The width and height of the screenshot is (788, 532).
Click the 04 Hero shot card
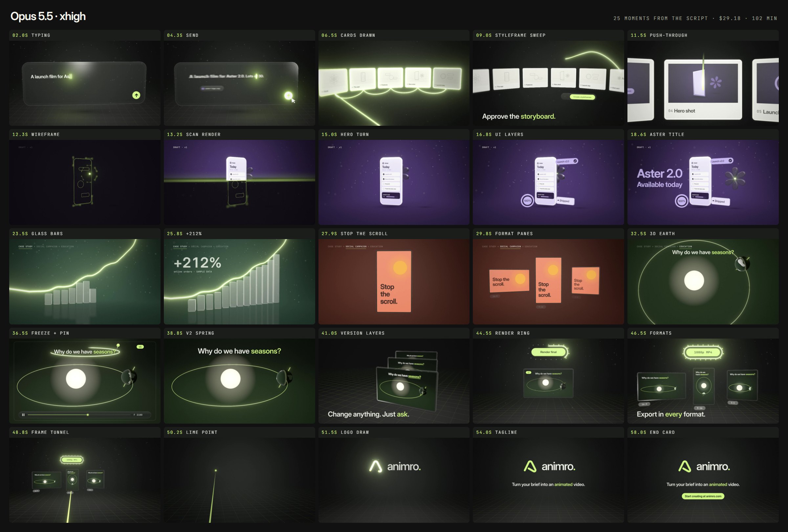click(x=703, y=90)
